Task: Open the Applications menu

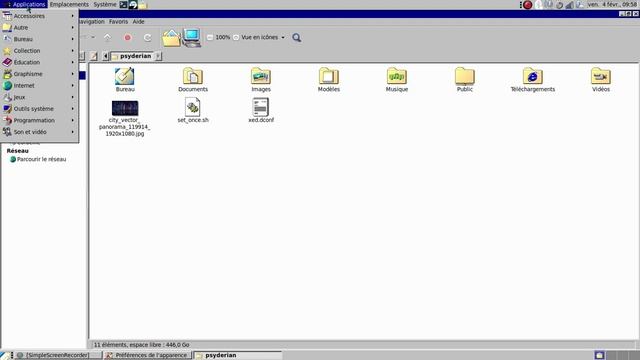Action: [x=24, y=4]
